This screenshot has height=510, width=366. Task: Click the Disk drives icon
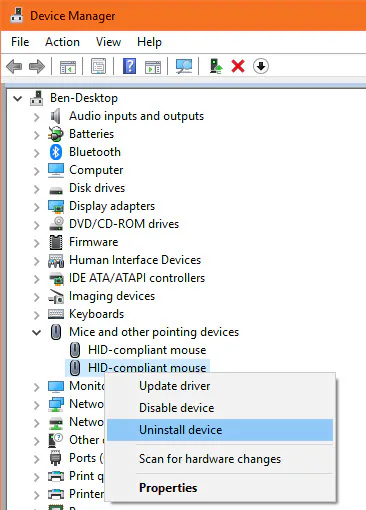(56, 190)
